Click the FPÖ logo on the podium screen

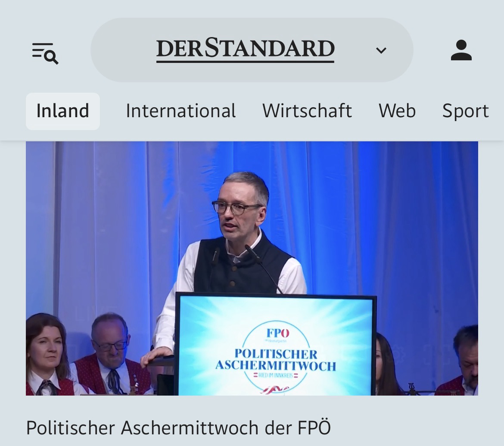(x=278, y=334)
